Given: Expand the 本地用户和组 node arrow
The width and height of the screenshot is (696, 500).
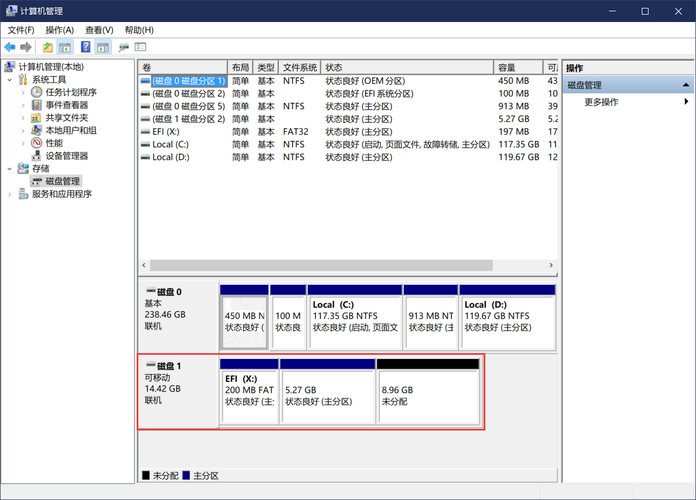Looking at the screenshot, I should (23, 131).
